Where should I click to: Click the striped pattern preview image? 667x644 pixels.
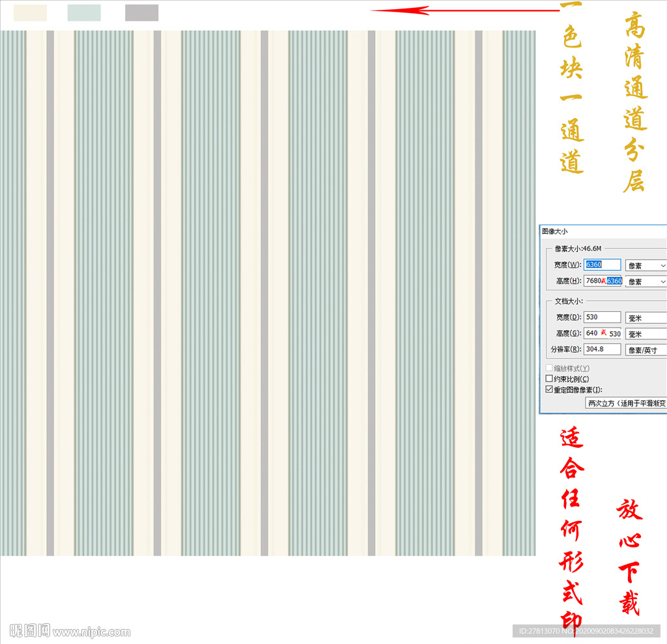[268, 293]
